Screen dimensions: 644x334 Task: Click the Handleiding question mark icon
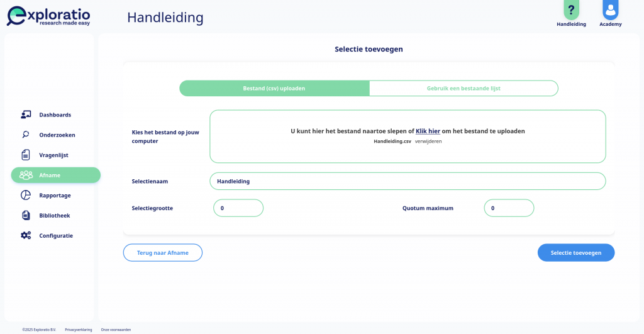tap(571, 10)
